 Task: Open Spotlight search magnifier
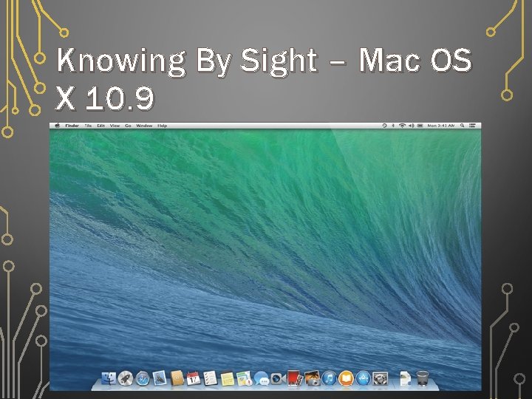pos(462,126)
